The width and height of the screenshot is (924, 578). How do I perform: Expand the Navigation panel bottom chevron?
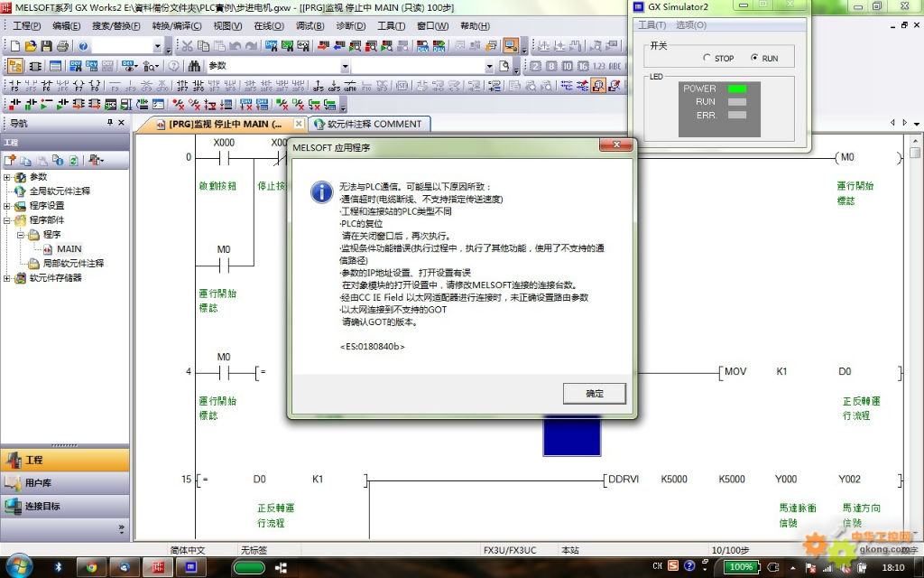(122, 528)
